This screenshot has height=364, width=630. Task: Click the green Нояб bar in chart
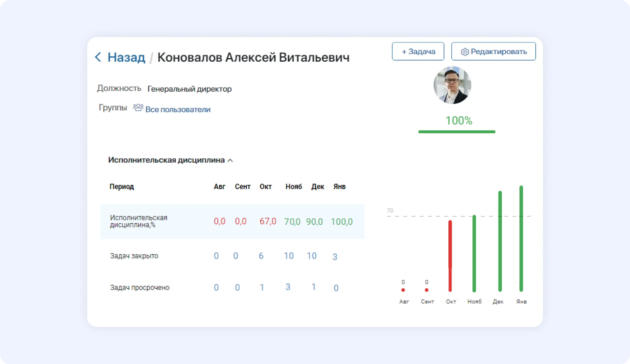tap(474, 253)
